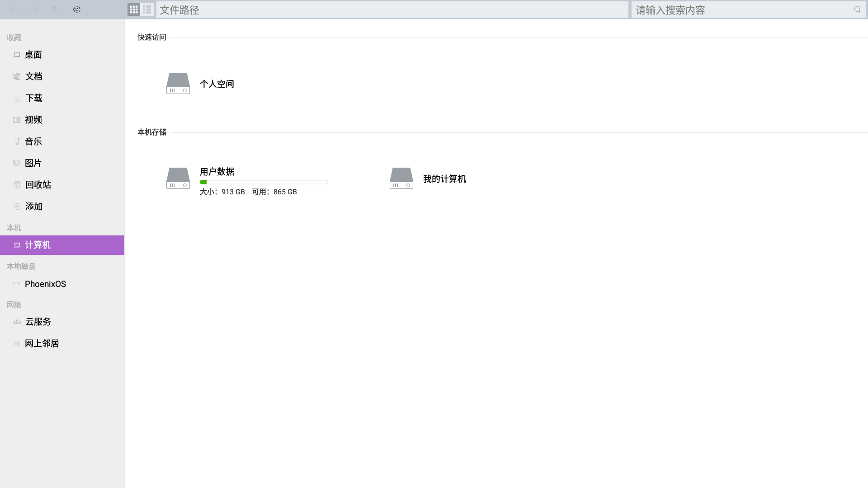Screen dimensions: 868x488
Task: Click the 桌面 desktop icon
Action: (17, 55)
